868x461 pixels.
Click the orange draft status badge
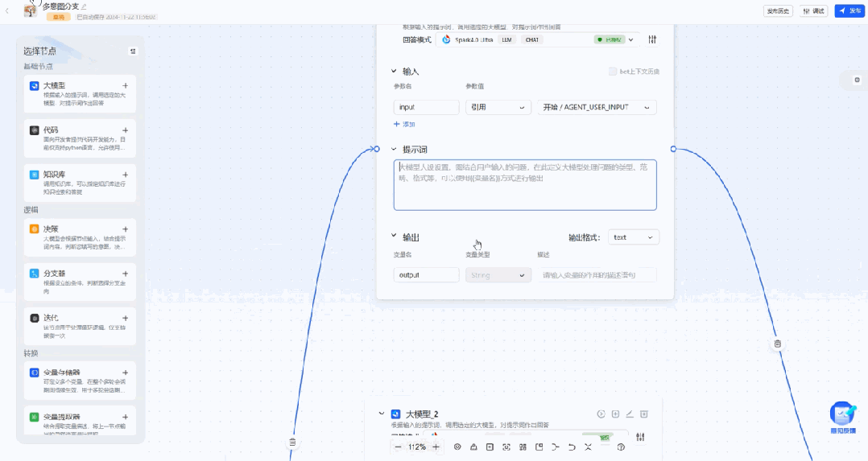(x=59, y=17)
